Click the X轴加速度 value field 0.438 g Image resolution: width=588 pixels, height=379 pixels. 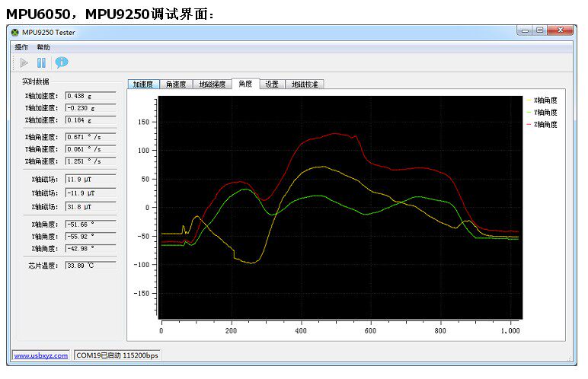coord(91,96)
